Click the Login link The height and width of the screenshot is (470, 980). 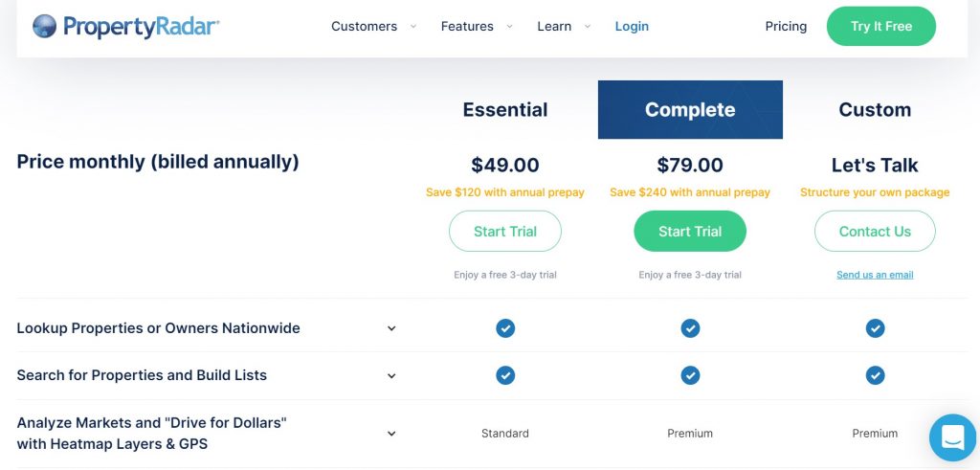[x=632, y=26]
